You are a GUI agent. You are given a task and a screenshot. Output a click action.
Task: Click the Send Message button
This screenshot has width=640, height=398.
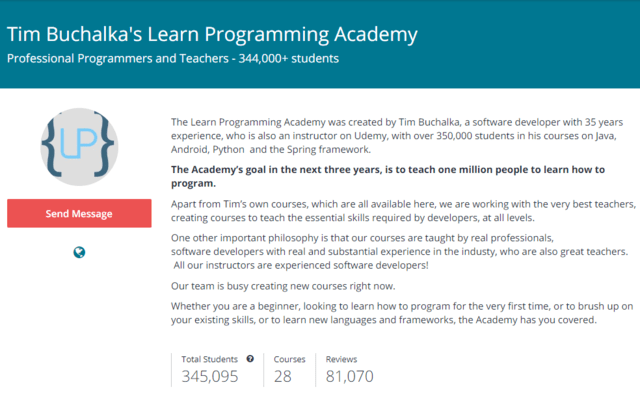click(x=79, y=213)
